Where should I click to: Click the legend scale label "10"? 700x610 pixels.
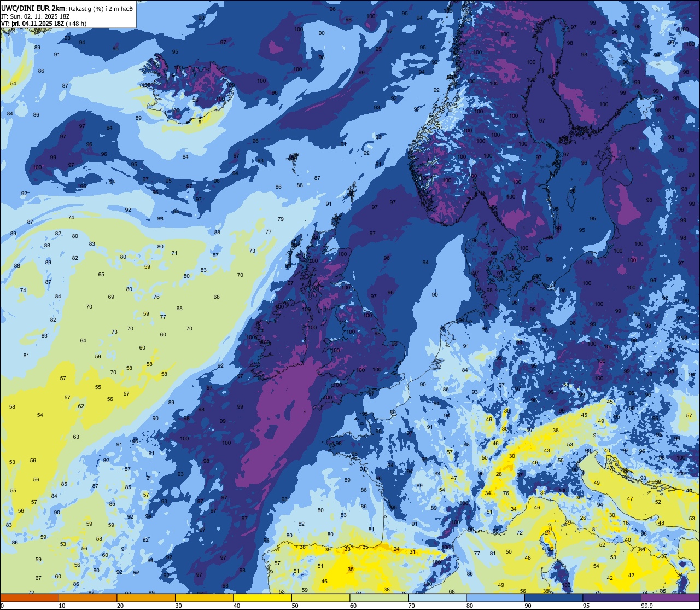[62, 606]
